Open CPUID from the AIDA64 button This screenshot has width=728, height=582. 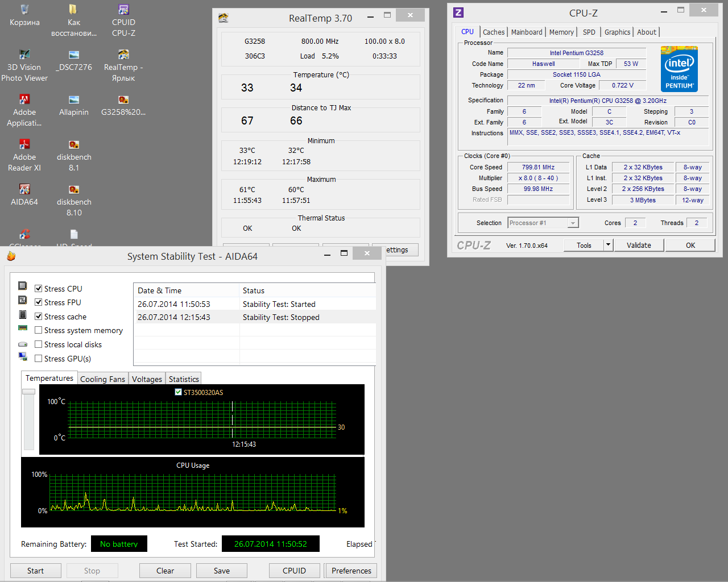[294, 571]
